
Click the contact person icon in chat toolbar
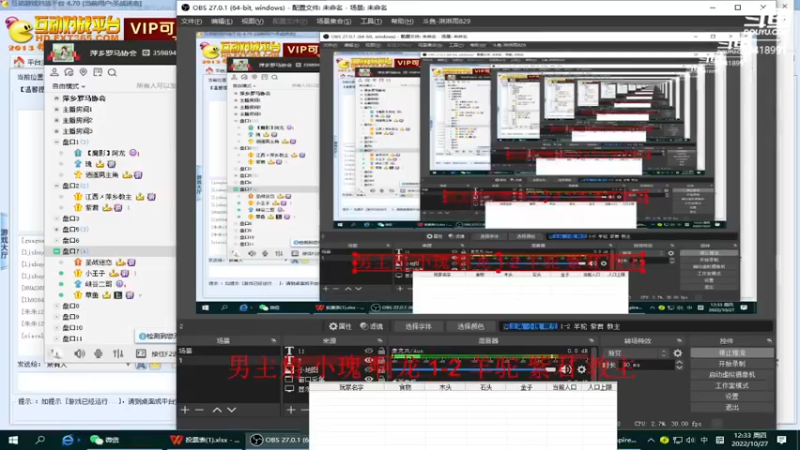click(x=55, y=72)
